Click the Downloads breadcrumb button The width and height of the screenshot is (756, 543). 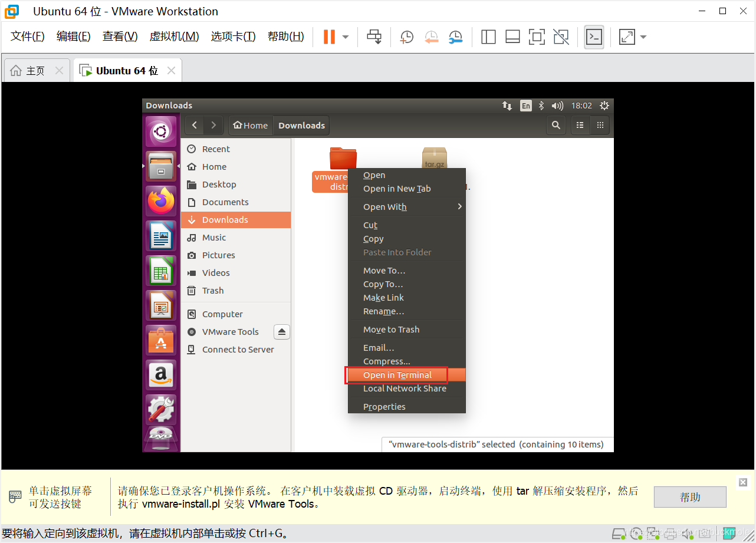pyautogui.click(x=301, y=125)
